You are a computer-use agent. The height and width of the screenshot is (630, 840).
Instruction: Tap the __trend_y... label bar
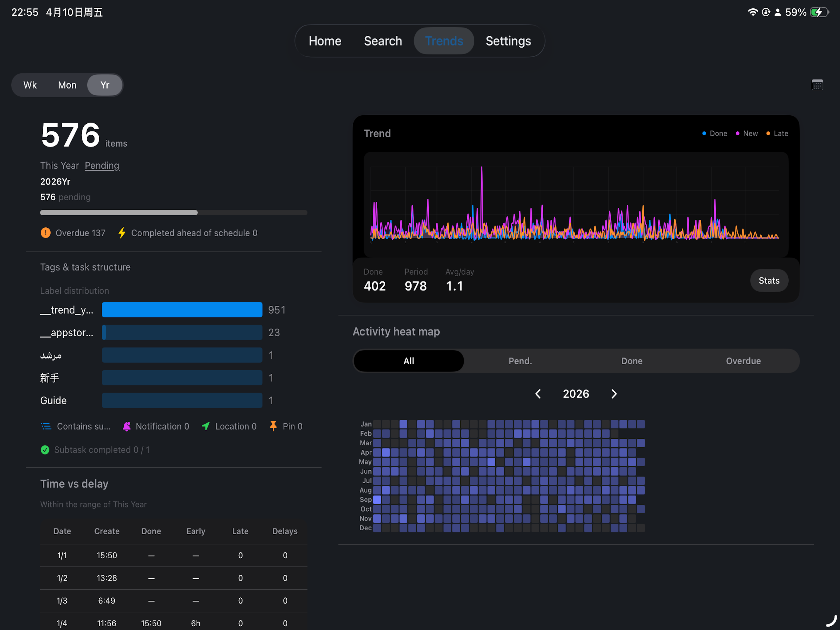tap(182, 310)
